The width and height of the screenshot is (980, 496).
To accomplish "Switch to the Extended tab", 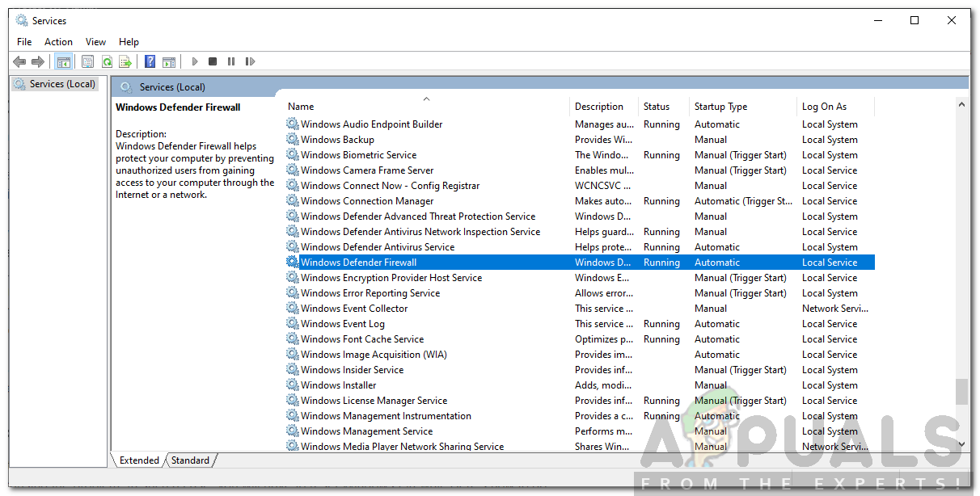I will pyautogui.click(x=139, y=460).
